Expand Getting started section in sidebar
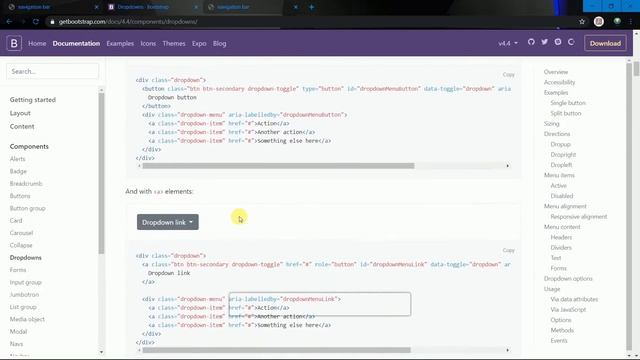 tap(33, 100)
